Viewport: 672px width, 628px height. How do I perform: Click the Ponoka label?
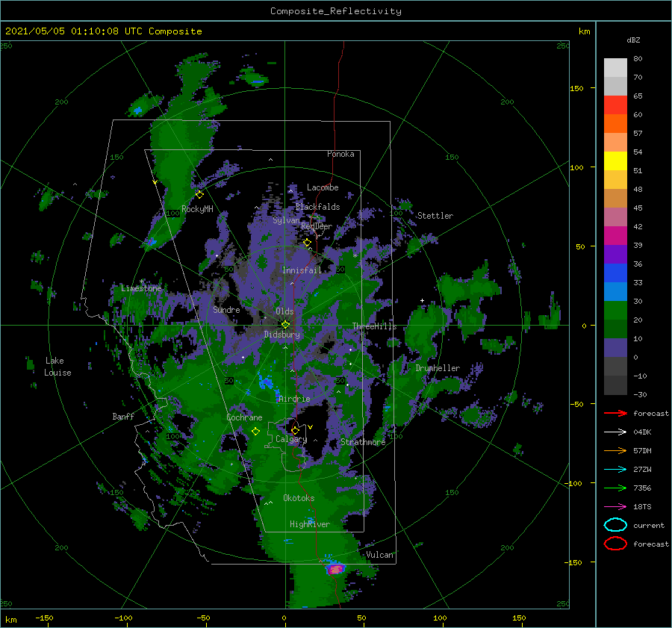point(340,154)
